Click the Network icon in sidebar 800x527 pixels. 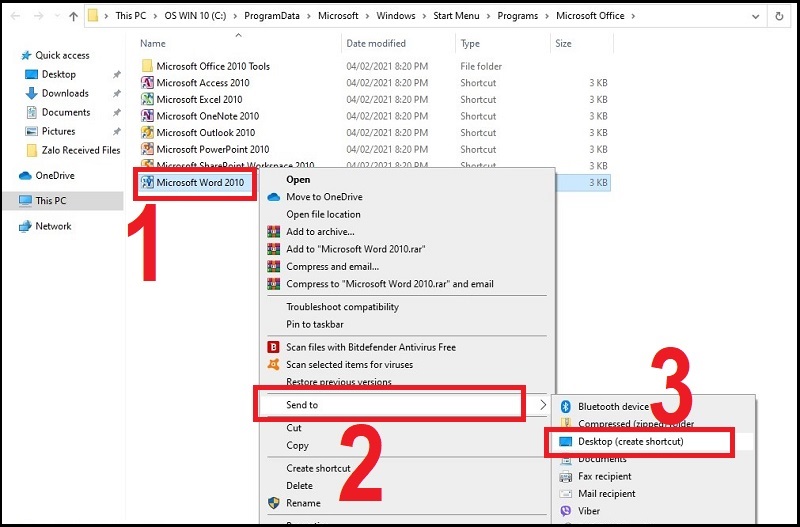pyautogui.click(x=25, y=227)
